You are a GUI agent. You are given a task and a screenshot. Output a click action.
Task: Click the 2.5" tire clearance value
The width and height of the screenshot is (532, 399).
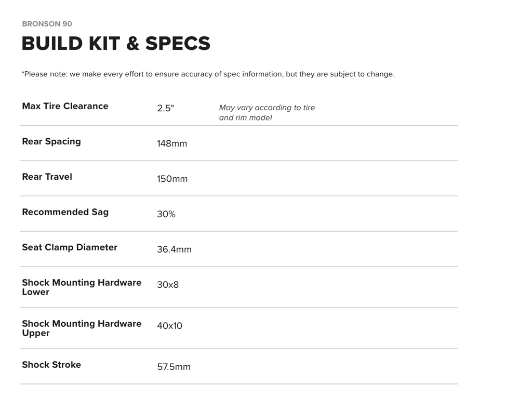[x=165, y=108]
